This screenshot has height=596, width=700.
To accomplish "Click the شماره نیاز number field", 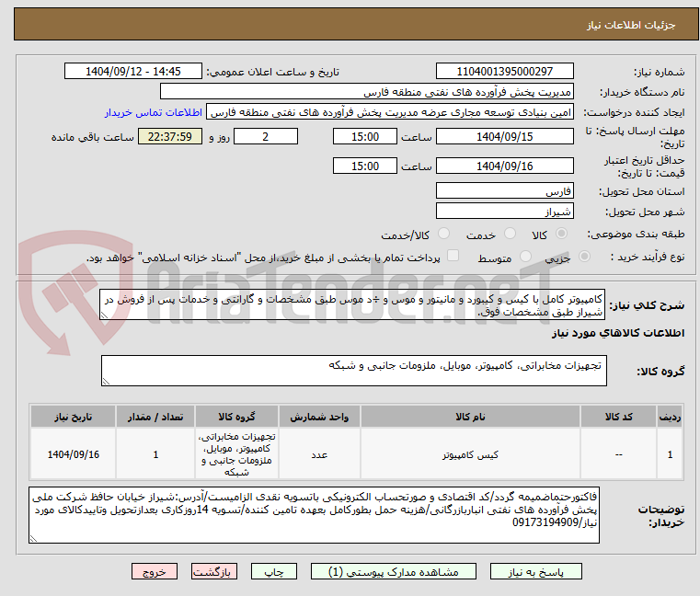I will (504, 72).
